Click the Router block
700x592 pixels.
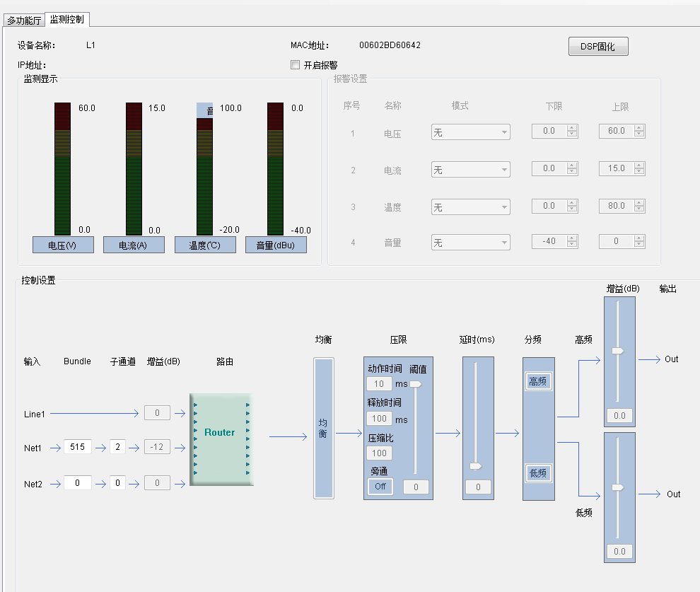(220, 439)
